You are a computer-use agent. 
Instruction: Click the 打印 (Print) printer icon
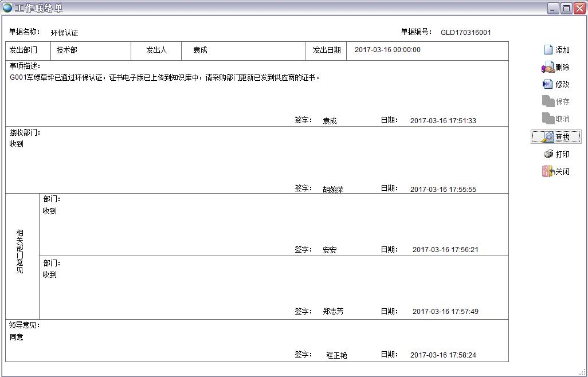548,154
